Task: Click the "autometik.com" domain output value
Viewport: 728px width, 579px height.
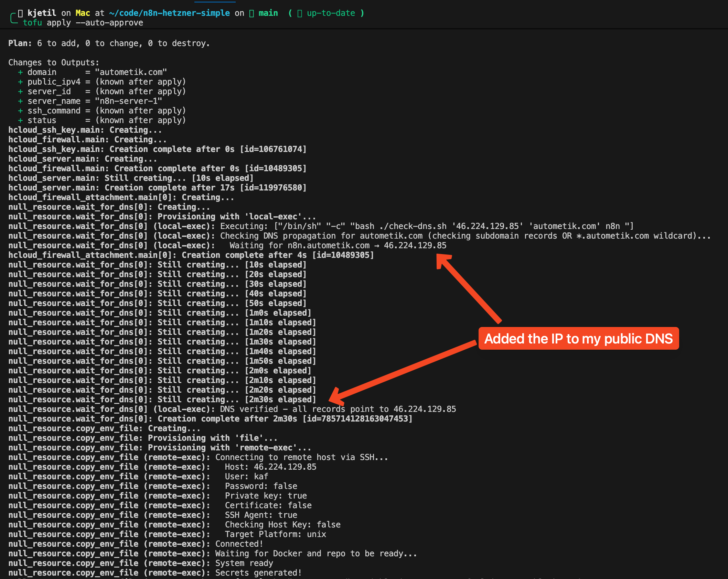Action: coord(131,72)
